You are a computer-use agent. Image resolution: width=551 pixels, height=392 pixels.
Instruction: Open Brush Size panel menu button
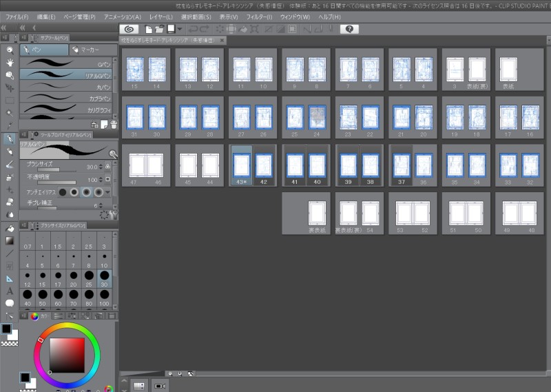click(x=23, y=225)
